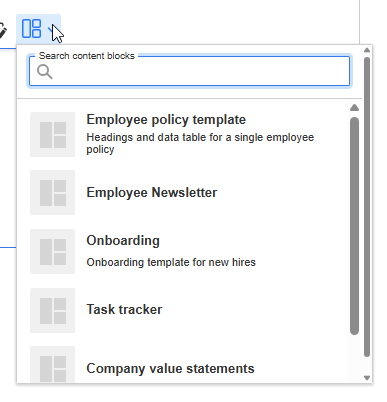Click the magnifier icon in search box
Image resolution: width=387 pixels, height=402 pixels.
pyautogui.click(x=44, y=72)
